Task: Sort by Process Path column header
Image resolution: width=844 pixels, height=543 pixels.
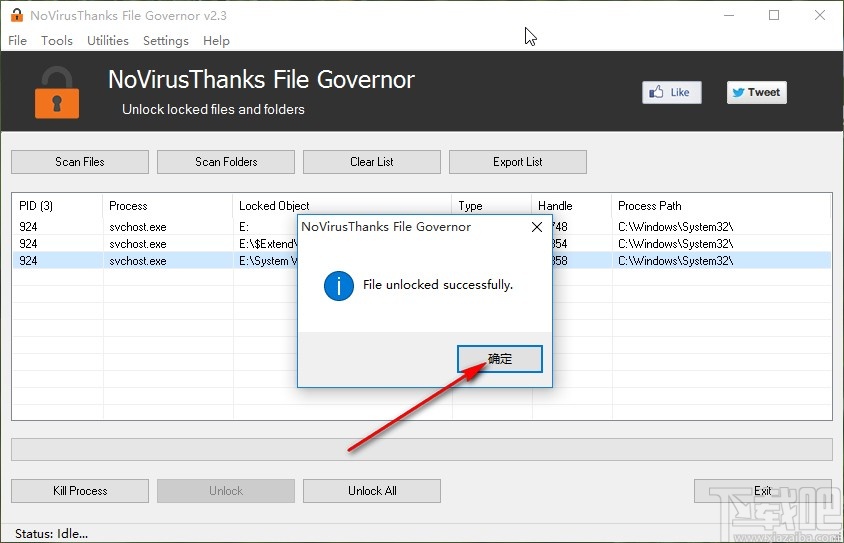Action: (x=721, y=206)
